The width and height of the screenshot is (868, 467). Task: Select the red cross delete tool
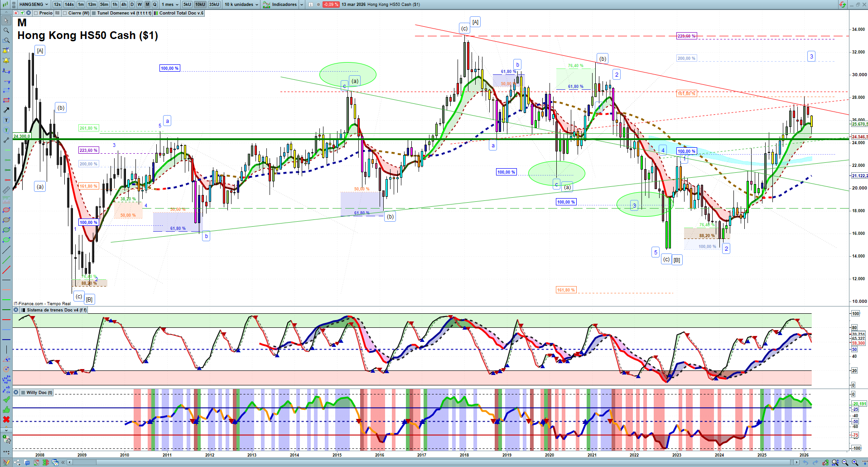[x=6, y=419]
